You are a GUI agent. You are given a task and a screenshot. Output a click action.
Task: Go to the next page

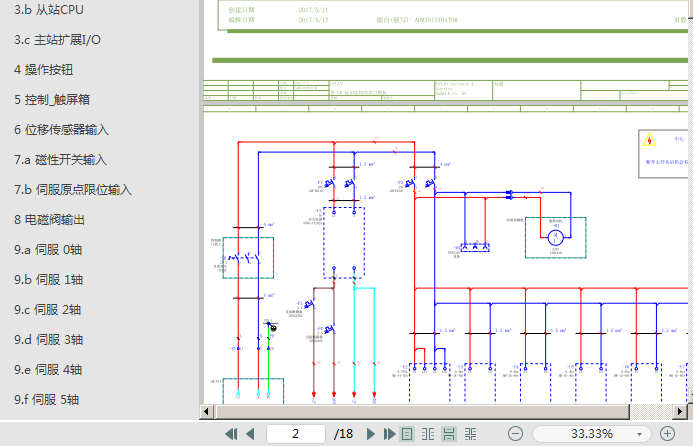371,434
